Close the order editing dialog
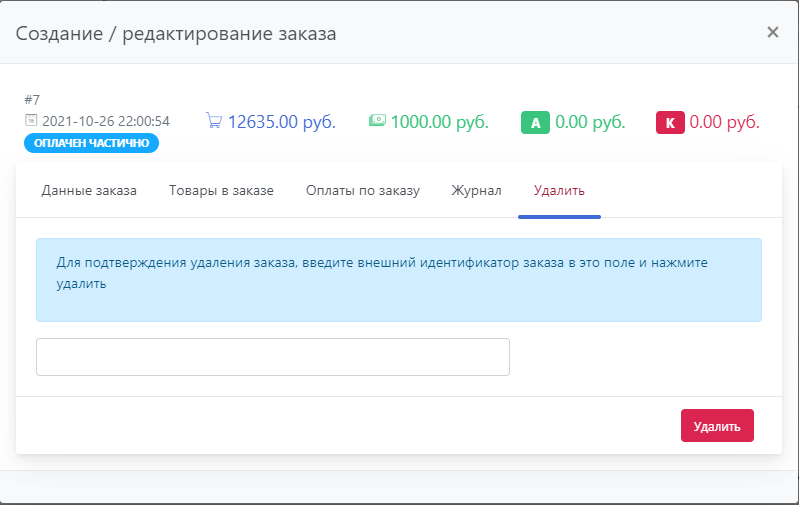 [x=772, y=32]
